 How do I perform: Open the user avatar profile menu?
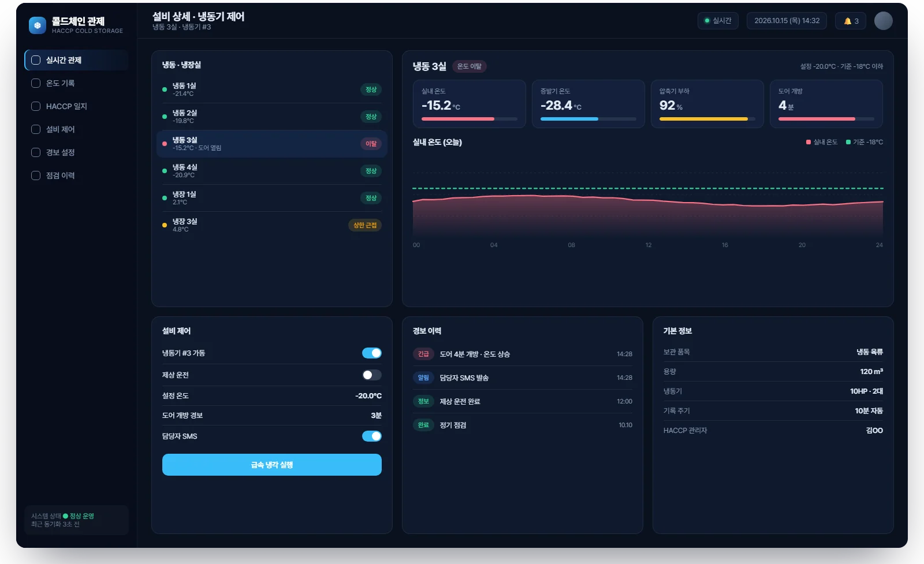coord(883,21)
